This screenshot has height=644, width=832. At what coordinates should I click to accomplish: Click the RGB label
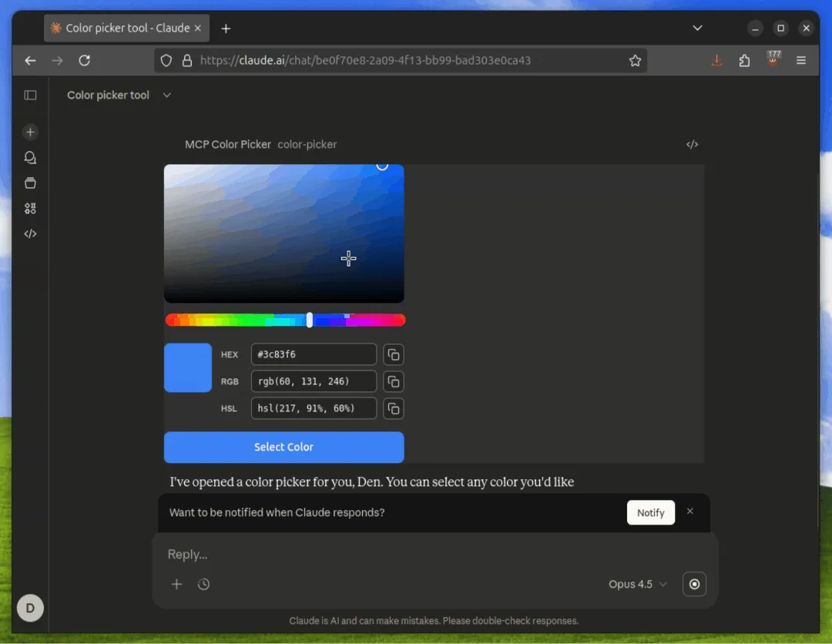tap(230, 381)
